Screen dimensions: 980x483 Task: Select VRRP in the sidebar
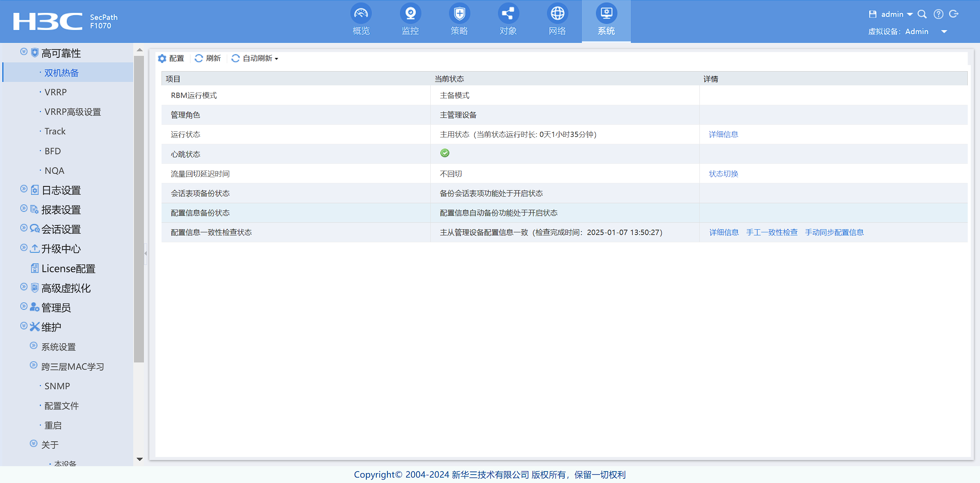(56, 92)
